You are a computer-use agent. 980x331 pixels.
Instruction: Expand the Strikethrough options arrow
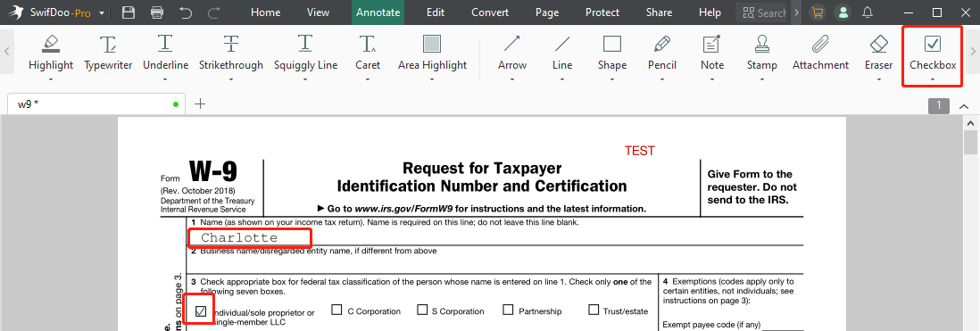[x=231, y=79]
